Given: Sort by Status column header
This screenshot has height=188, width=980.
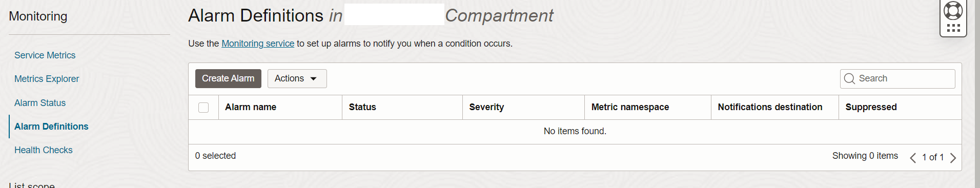Looking at the screenshot, I should coord(362,107).
